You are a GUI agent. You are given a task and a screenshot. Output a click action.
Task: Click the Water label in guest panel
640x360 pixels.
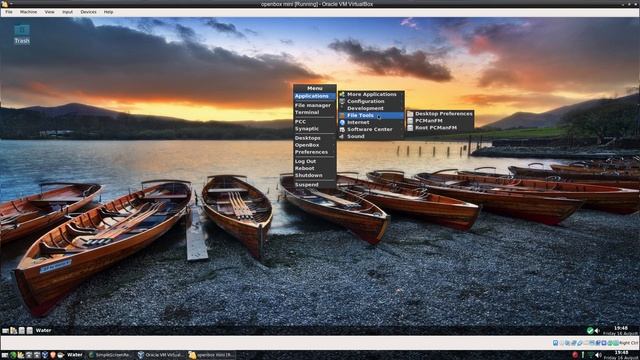click(x=43, y=331)
